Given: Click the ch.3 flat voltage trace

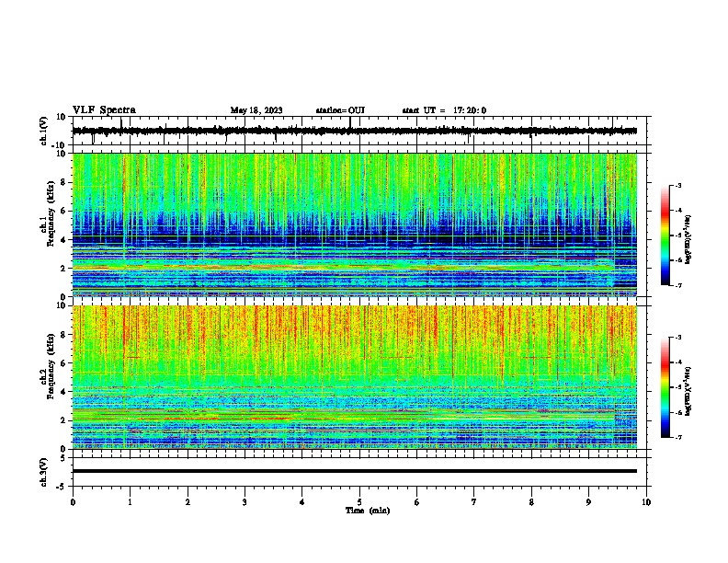Looking at the screenshot, I should click(x=354, y=471).
